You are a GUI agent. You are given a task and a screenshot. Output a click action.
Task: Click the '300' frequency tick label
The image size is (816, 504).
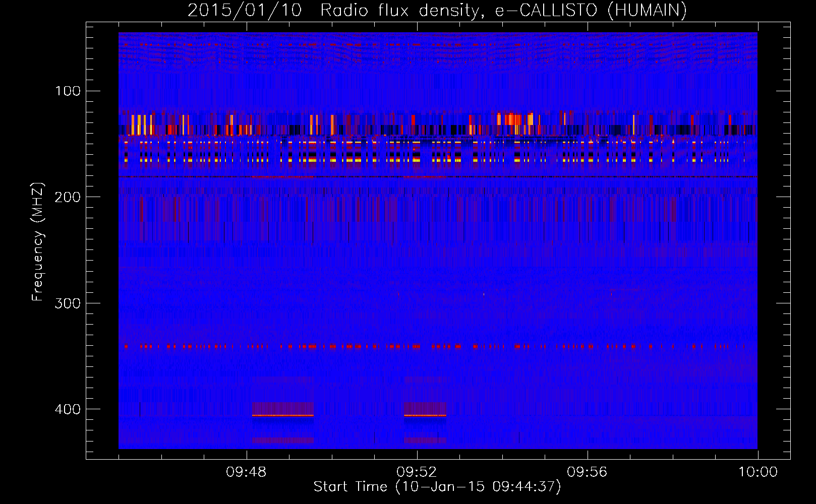(68, 303)
